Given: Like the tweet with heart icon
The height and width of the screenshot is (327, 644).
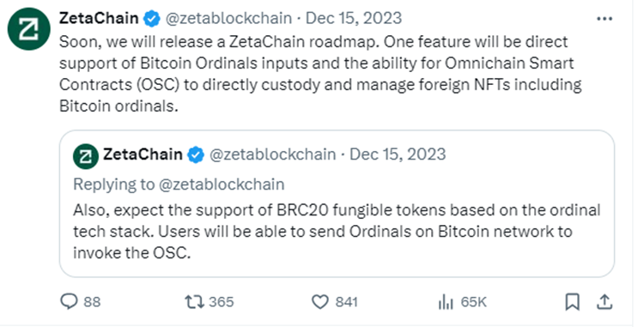Looking at the screenshot, I should (x=320, y=302).
